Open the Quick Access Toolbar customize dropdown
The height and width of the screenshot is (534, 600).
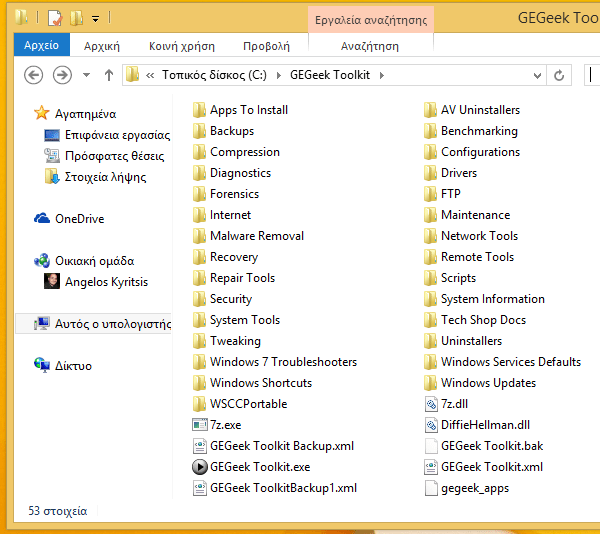click(96, 18)
